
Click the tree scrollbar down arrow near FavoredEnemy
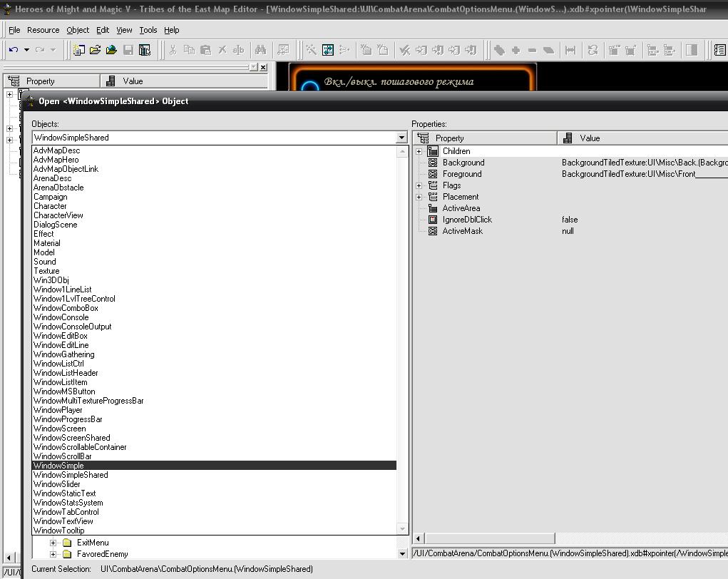pyautogui.click(x=402, y=554)
